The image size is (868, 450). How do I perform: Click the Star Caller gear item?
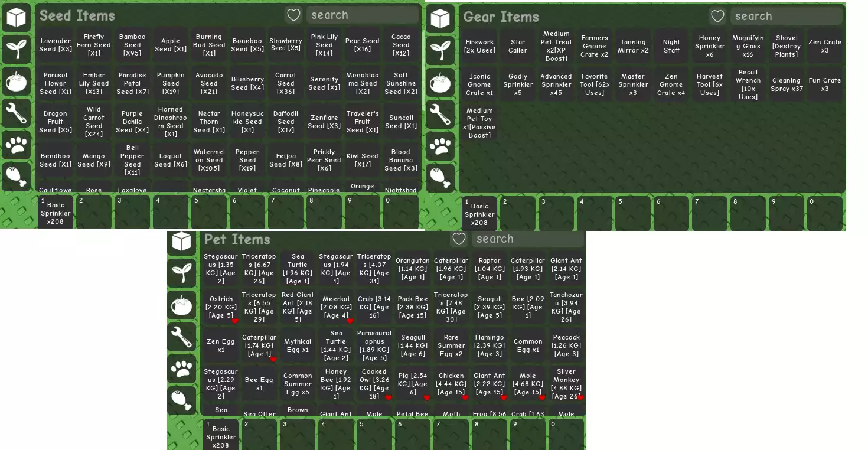(517, 46)
